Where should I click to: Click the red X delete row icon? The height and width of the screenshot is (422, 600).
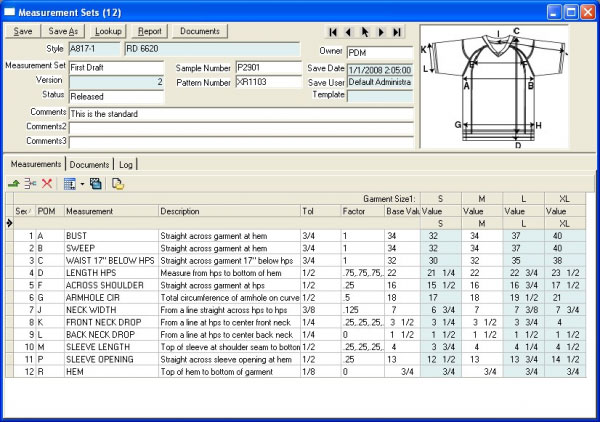[46, 184]
